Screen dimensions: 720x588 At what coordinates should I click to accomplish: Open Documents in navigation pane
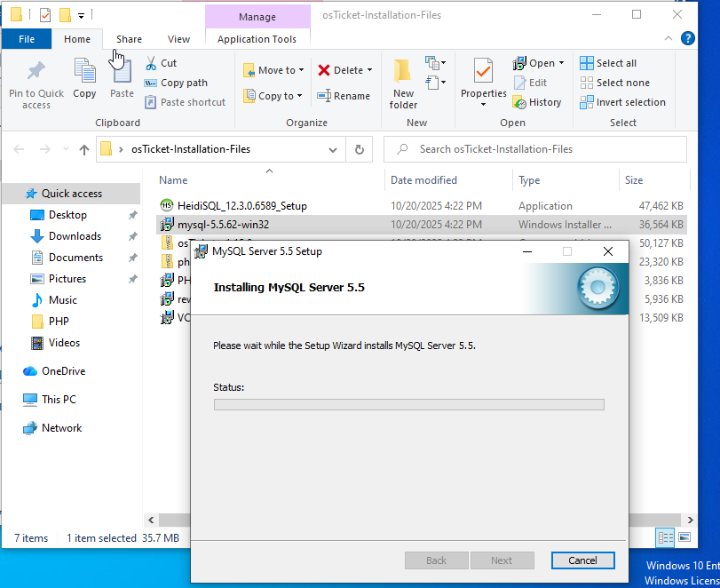pyautogui.click(x=75, y=258)
